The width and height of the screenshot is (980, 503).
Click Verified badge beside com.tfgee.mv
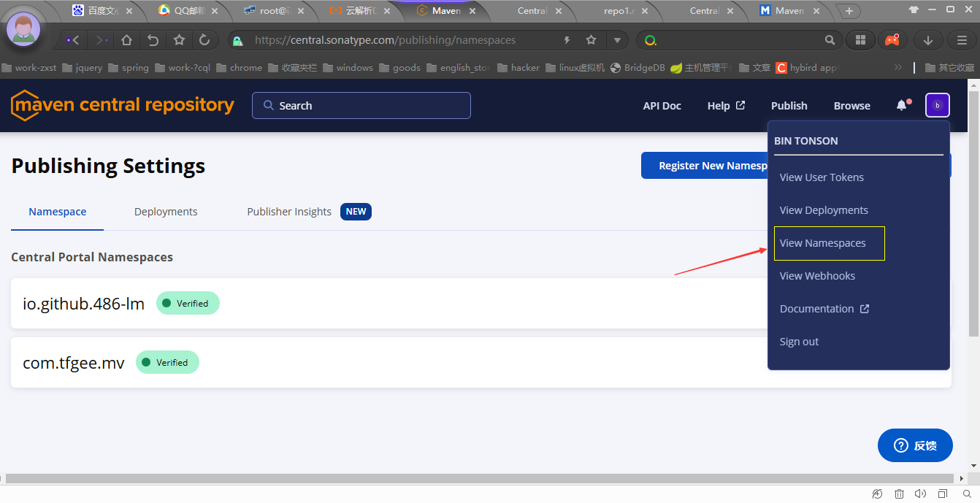(167, 362)
